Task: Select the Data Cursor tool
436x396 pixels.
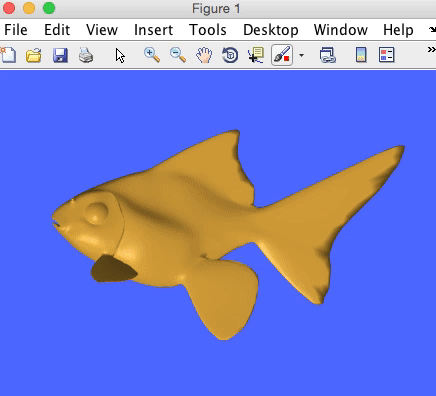Action: [x=256, y=55]
